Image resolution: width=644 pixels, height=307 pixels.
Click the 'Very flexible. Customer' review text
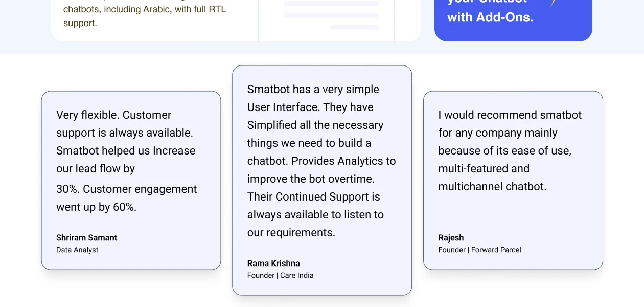113,115
